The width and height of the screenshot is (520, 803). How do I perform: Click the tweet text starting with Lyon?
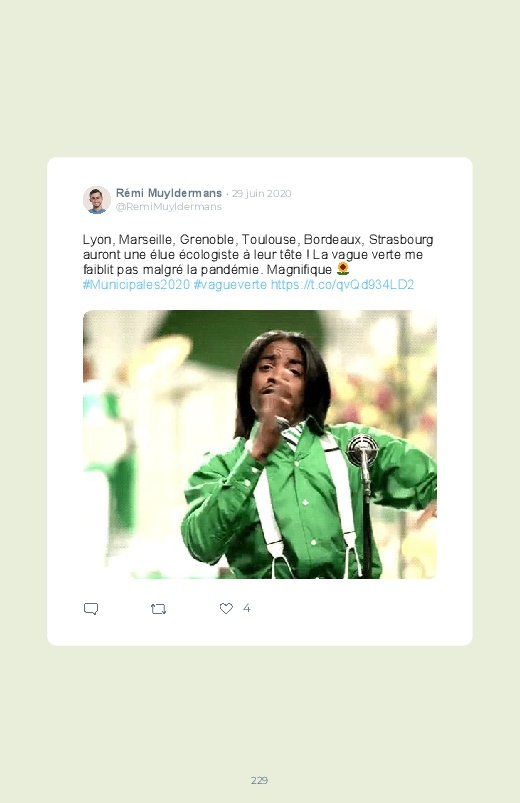[258, 262]
